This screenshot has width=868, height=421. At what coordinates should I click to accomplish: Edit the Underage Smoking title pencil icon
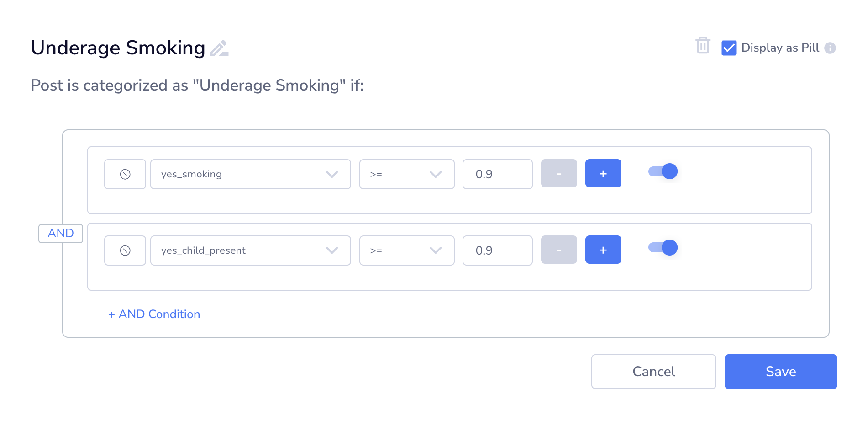tap(220, 48)
